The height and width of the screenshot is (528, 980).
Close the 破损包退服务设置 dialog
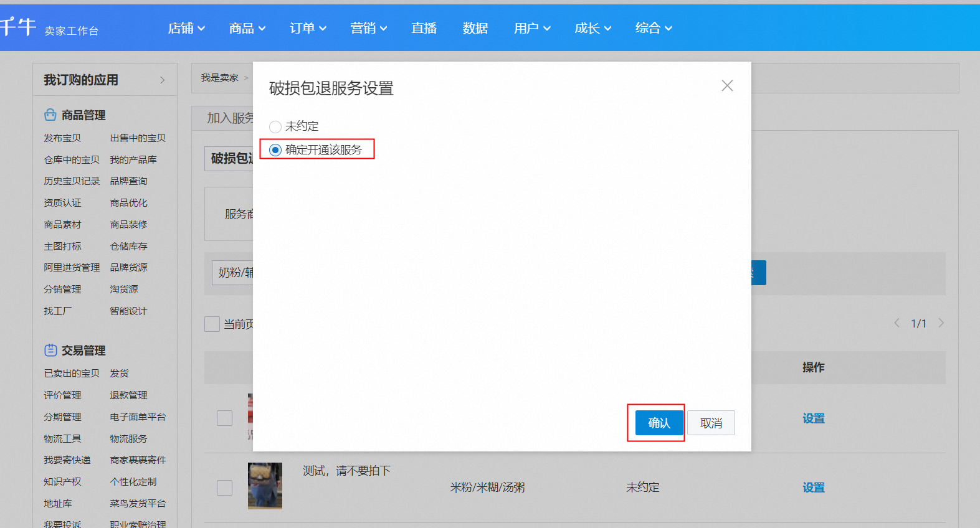click(727, 86)
